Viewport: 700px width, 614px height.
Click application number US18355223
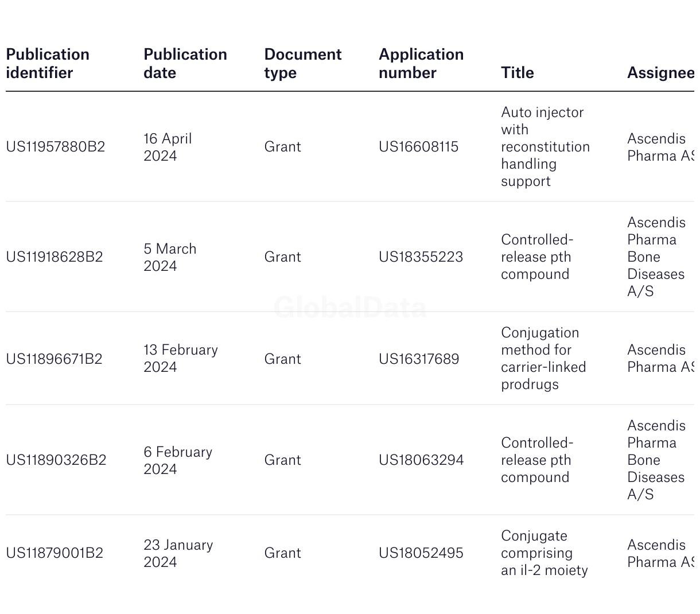(421, 257)
